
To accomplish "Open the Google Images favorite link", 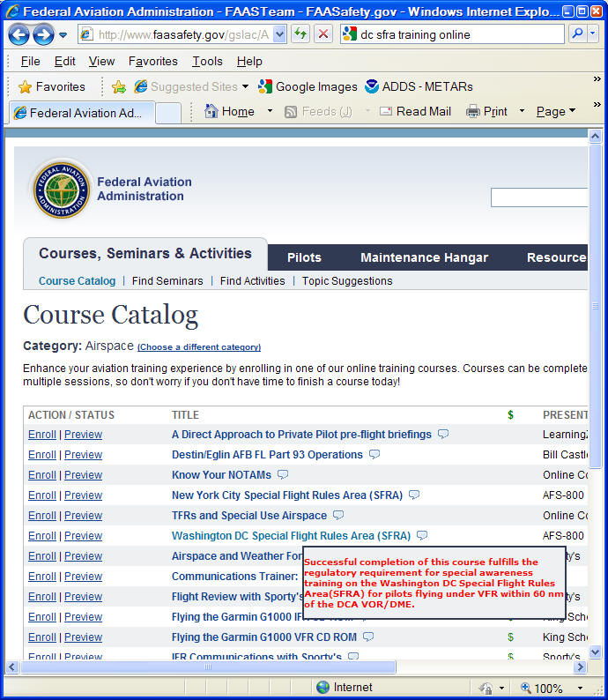I will (308, 86).
